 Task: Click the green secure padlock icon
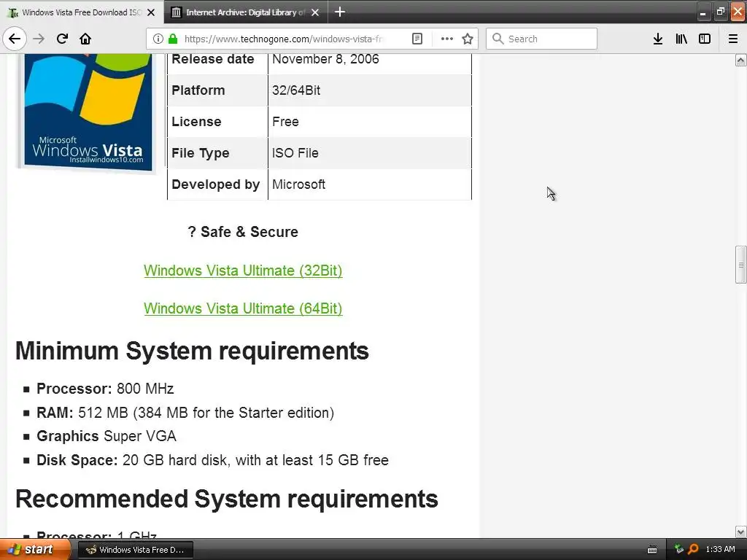point(173,39)
